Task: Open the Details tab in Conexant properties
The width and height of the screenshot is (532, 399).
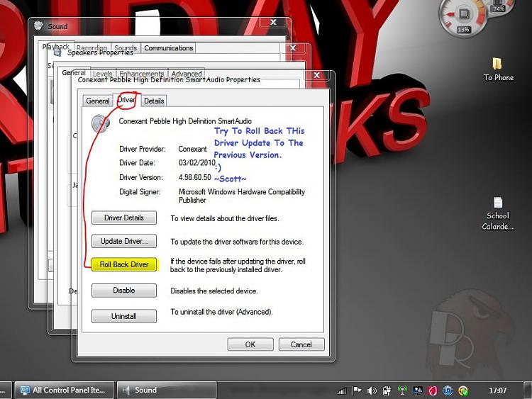Action: pos(154,101)
